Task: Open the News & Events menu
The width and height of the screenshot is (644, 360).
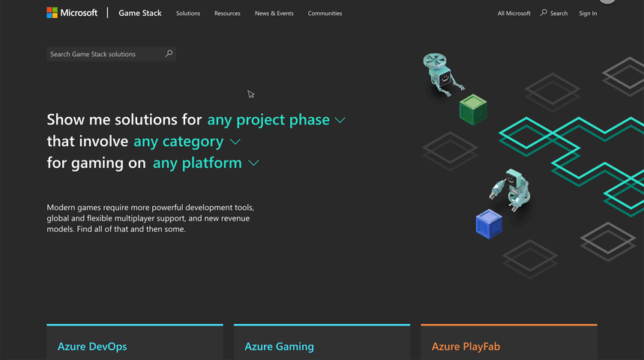Action: (274, 13)
